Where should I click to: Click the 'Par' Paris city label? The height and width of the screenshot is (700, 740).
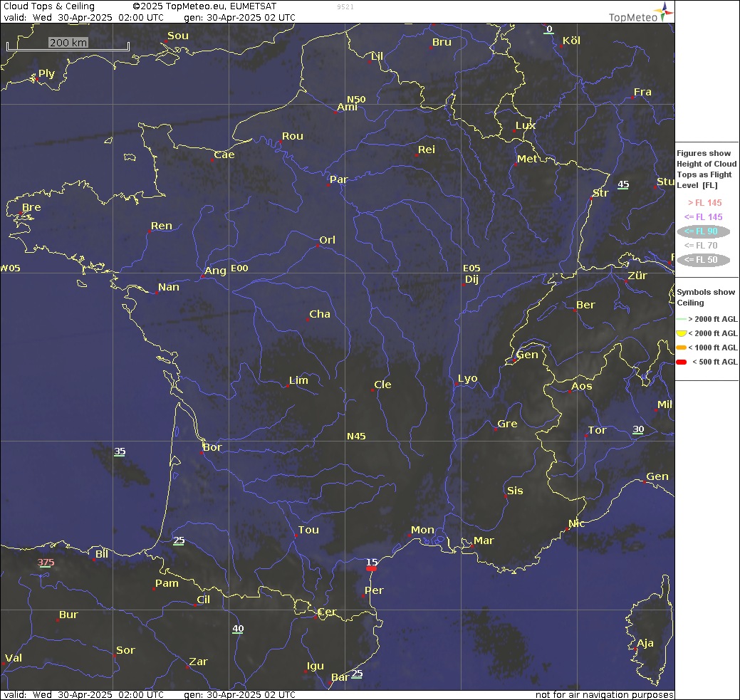(338, 179)
